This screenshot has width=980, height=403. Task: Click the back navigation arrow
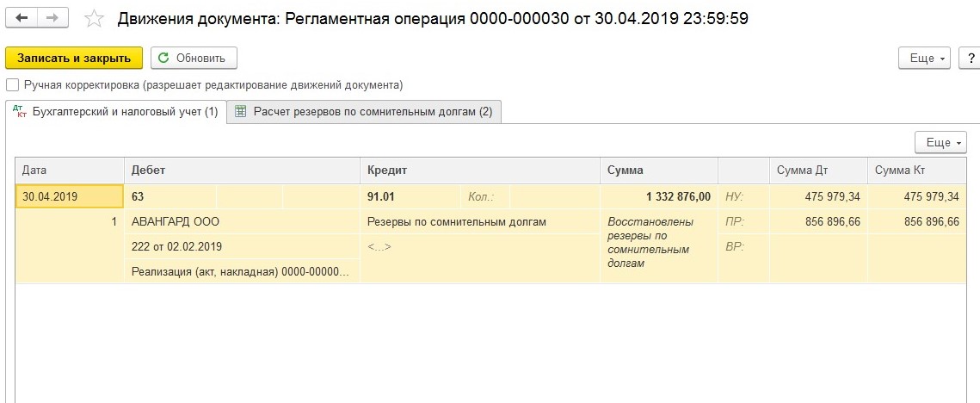click(x=22, y=18)
